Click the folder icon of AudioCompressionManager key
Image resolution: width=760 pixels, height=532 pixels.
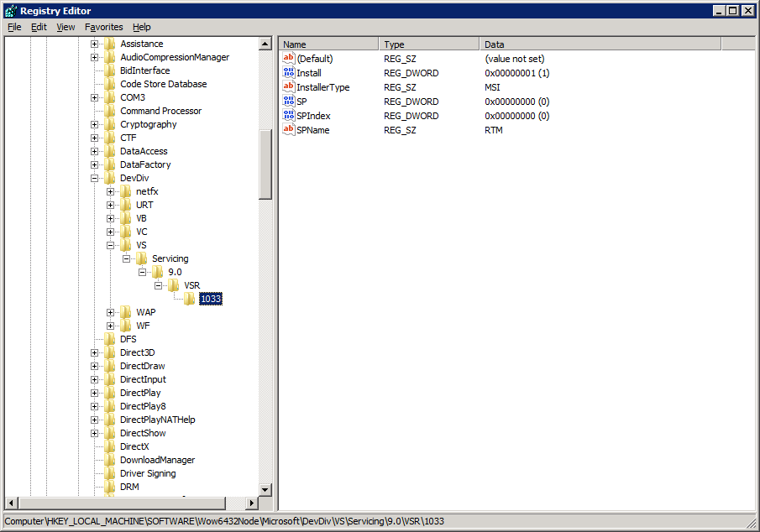click(x=110, y=57)
